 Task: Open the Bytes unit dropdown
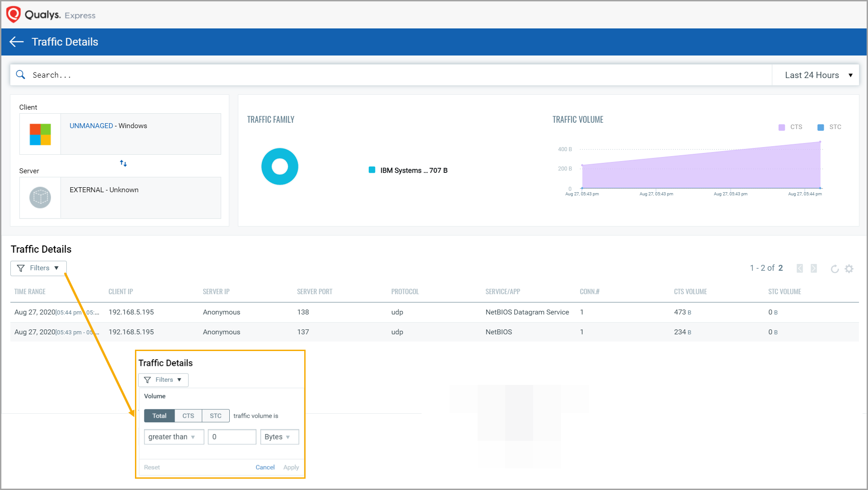pos(279,437)
